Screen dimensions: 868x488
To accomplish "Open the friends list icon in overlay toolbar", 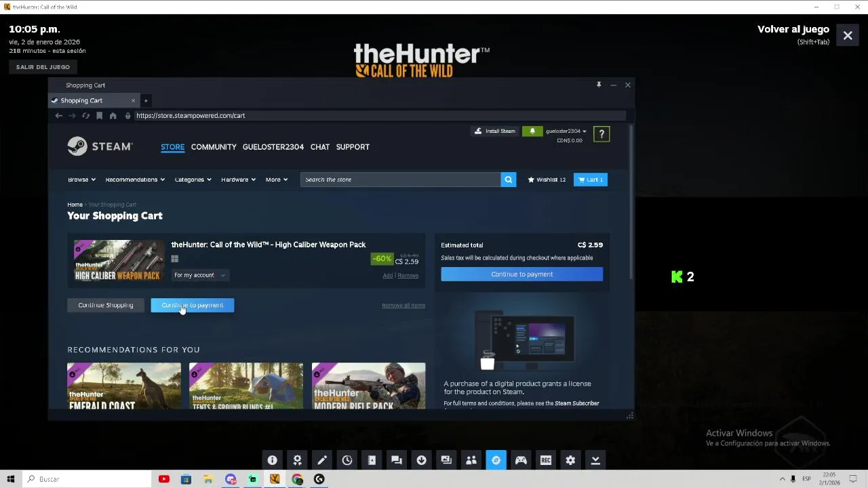I will (471, 460).
